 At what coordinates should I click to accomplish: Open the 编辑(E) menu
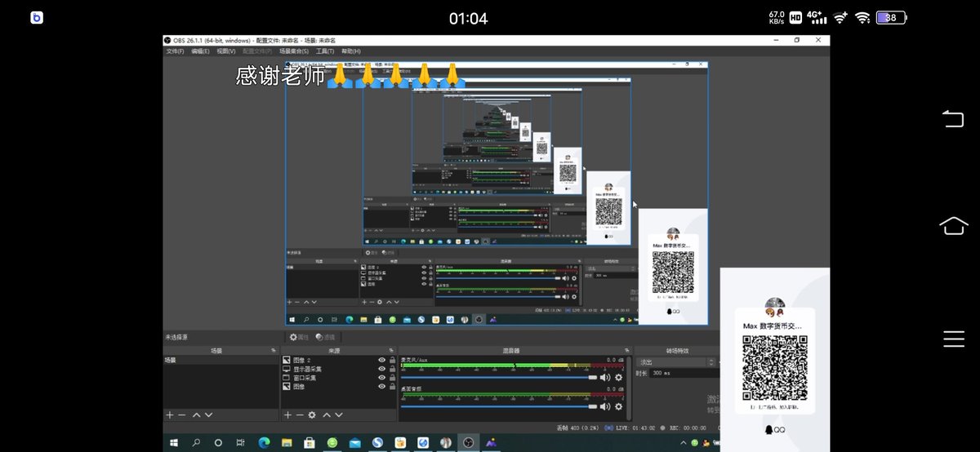(x=200, y=51)
